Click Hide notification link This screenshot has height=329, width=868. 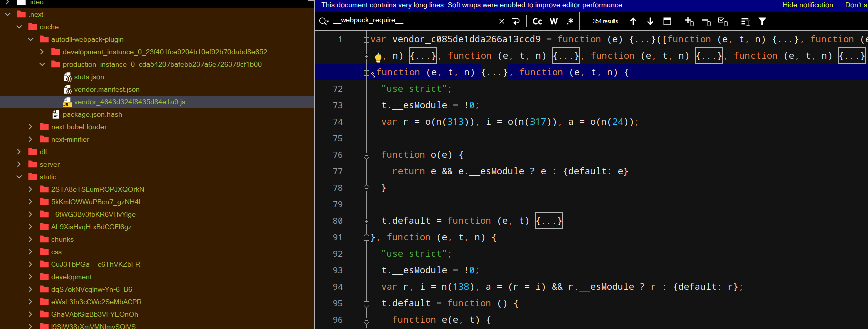(808, 5)
